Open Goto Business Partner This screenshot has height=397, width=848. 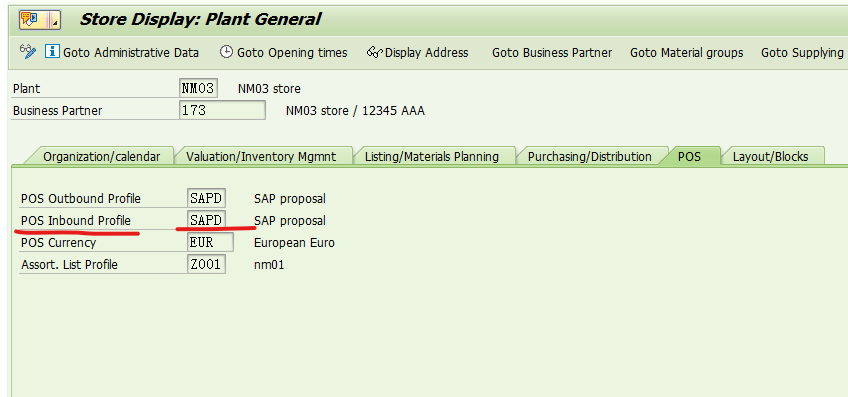point(552,52)
